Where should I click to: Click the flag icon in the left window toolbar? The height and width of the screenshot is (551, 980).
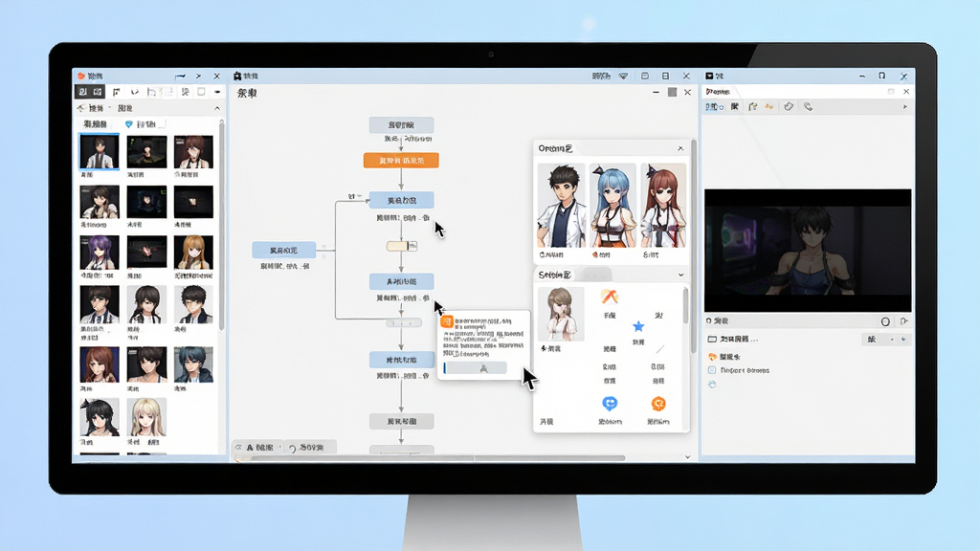pos(117,92)
